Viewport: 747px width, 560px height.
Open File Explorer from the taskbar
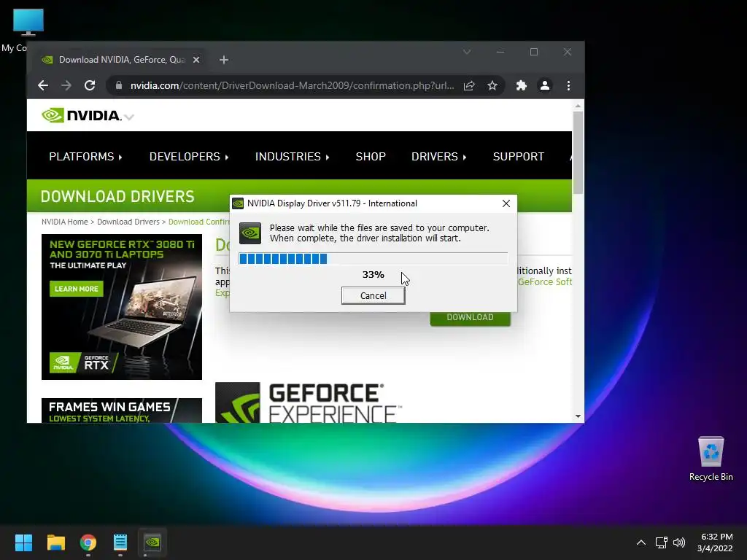pyautogui.click(x=55, y=542)
